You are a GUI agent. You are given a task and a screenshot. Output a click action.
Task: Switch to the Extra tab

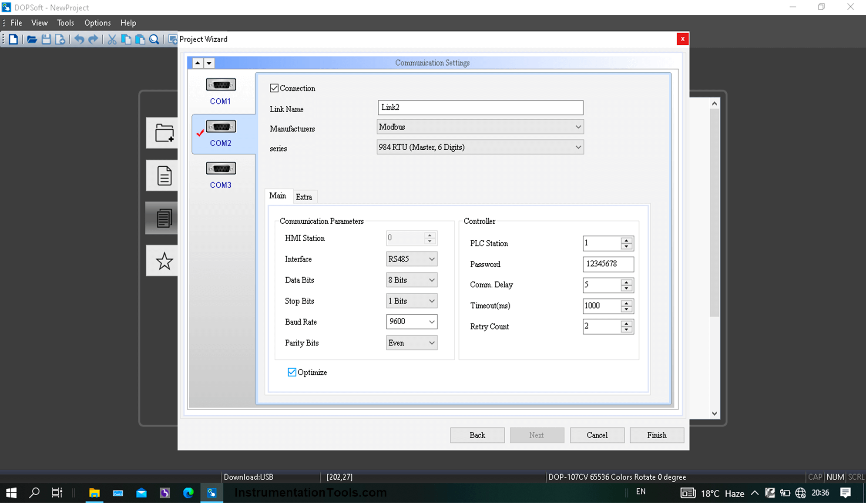pyautogui.click(x=305, y=197)
